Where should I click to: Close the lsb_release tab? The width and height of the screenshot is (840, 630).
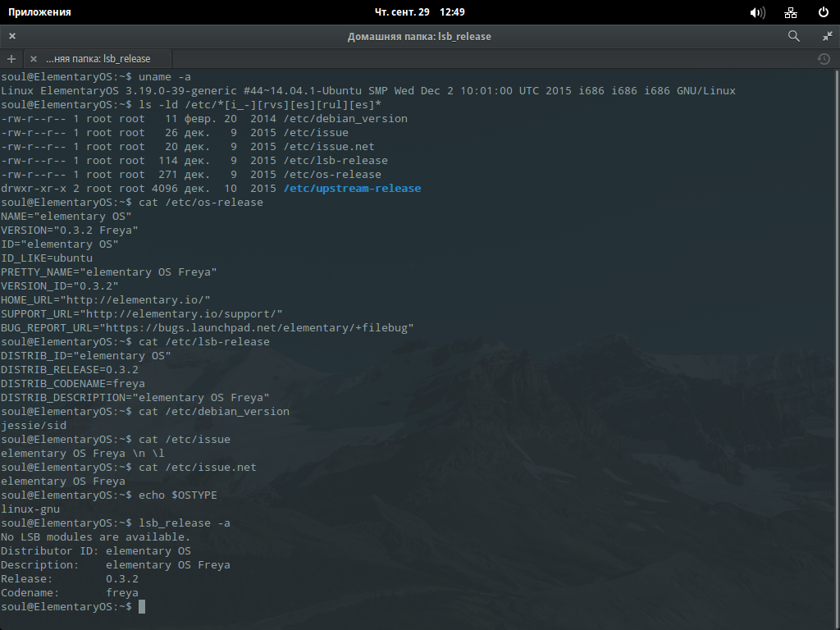tap(33, 59)
